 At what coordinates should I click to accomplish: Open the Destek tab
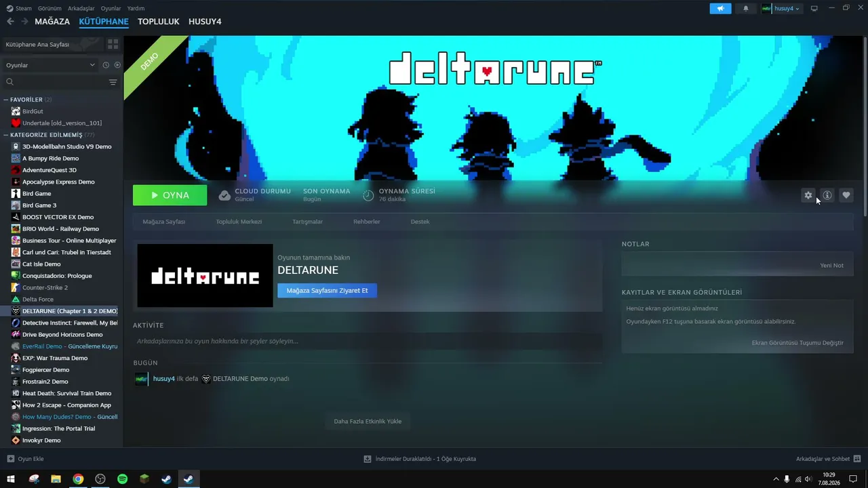(420, 222)
